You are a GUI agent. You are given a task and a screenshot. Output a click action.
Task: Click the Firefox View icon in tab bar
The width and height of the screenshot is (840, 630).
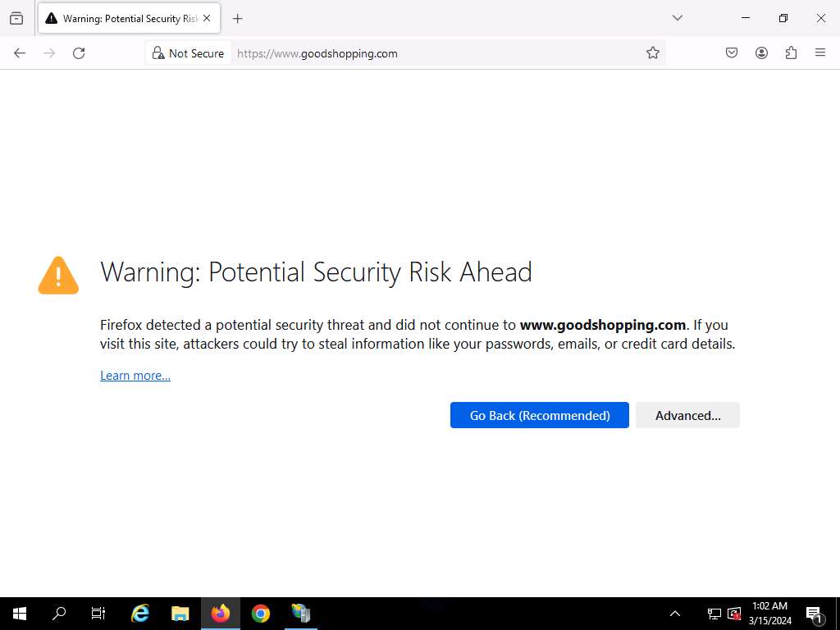point(16,18)
